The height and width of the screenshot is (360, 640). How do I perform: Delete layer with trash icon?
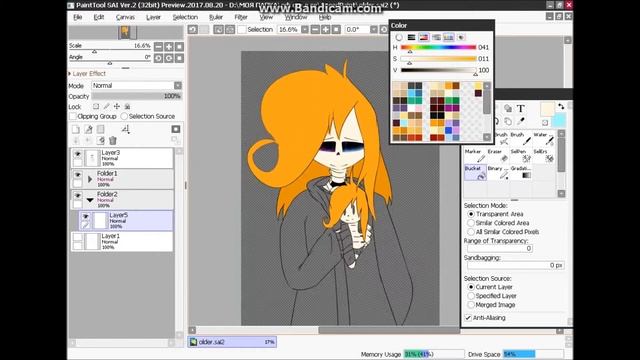coord(113,140)
